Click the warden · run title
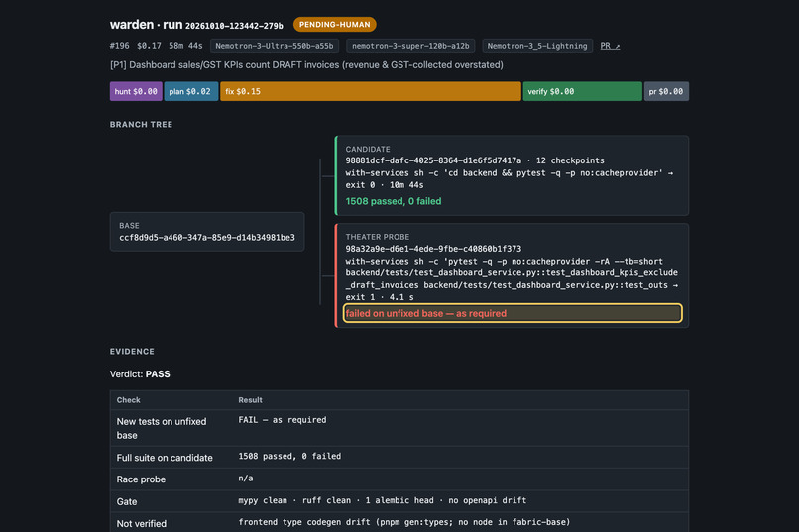Viewport: 799px width, 532px height. (147, 25)
